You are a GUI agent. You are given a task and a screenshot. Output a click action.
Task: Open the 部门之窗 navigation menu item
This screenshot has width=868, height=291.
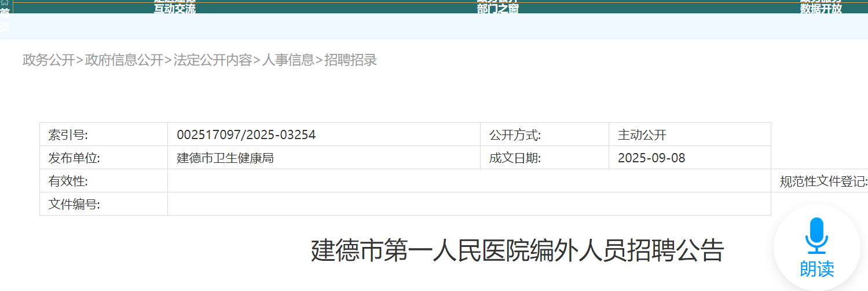pyautogui.click(x=497, y=9)
